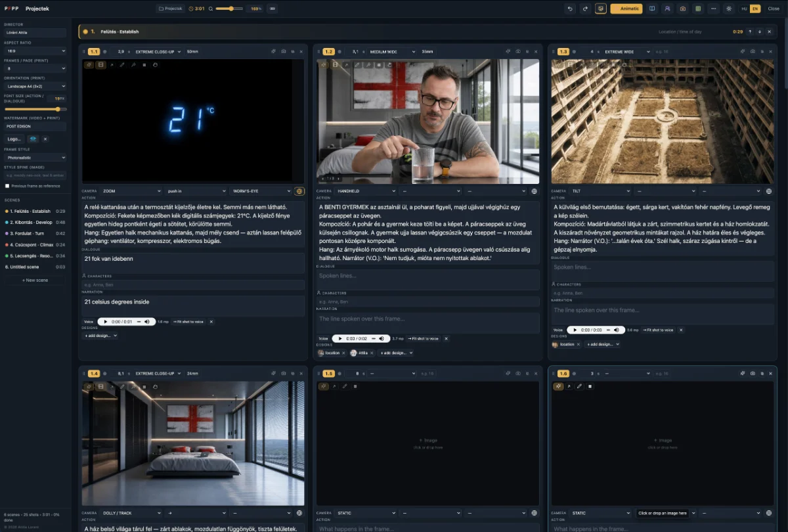Image resolution: width=788 pixels, height=532 pixels.
Task: Select scene 3. Fordulat - Turn
Action: pos(35,233)
